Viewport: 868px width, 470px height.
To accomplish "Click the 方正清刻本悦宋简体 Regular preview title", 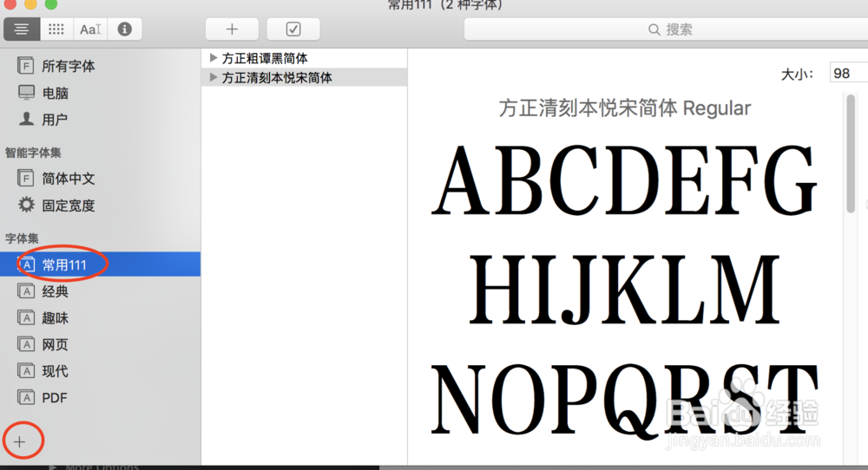I will [624, 108].
